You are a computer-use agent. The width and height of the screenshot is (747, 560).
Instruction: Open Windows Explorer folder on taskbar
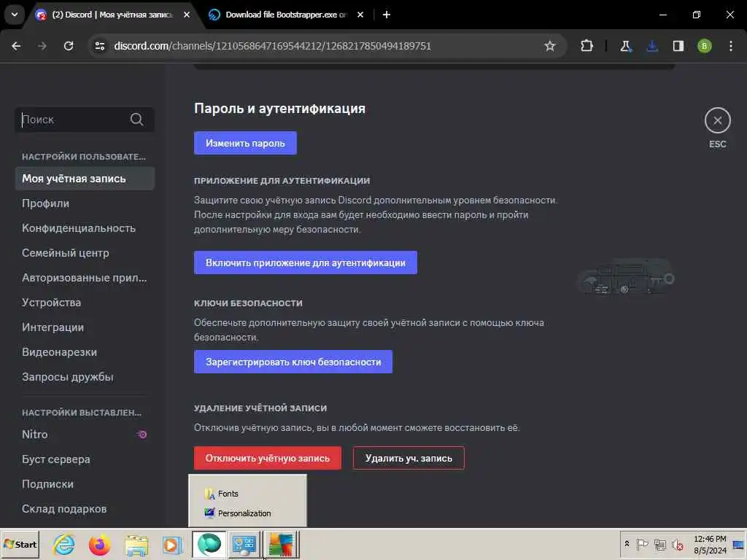click(x=136, y=545)
